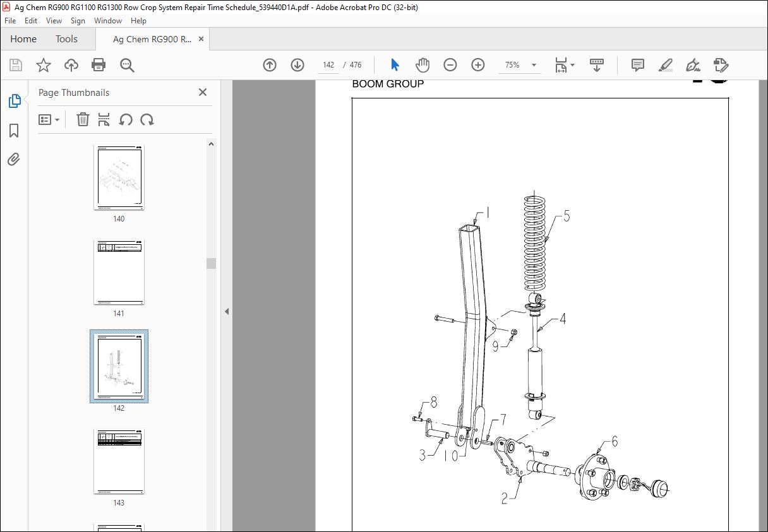Screen dimensions: 768x532
Task: Open Bookmarks panel icon
Action: (x=14, y=131)
